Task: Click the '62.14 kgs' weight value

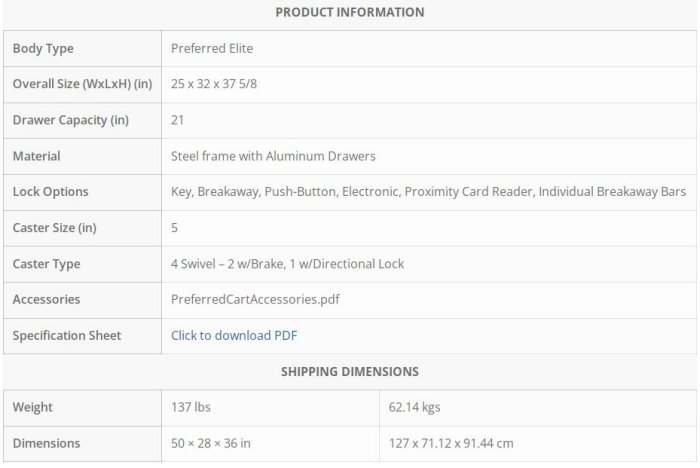Action: click(415, 408)
